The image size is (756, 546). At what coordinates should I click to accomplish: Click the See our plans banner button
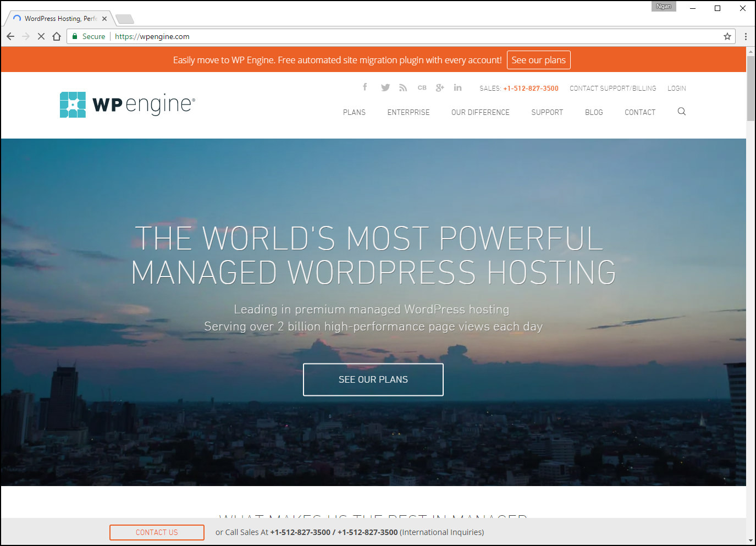539,60
